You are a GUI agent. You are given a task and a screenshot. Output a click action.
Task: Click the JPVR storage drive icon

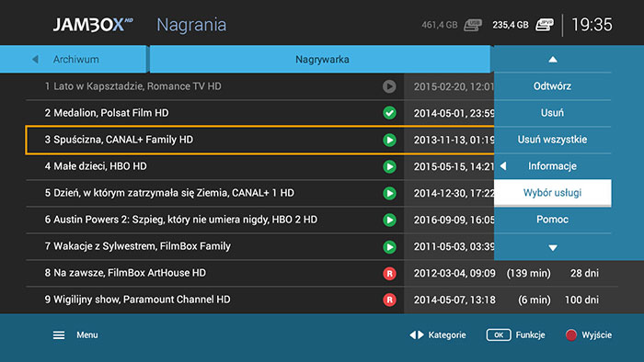click(x=545, y=25)
